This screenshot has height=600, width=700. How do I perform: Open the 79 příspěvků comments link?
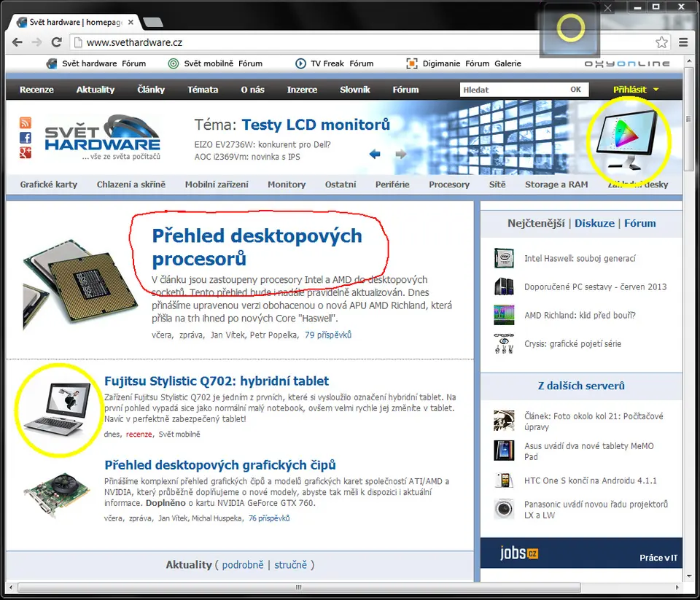328,335
